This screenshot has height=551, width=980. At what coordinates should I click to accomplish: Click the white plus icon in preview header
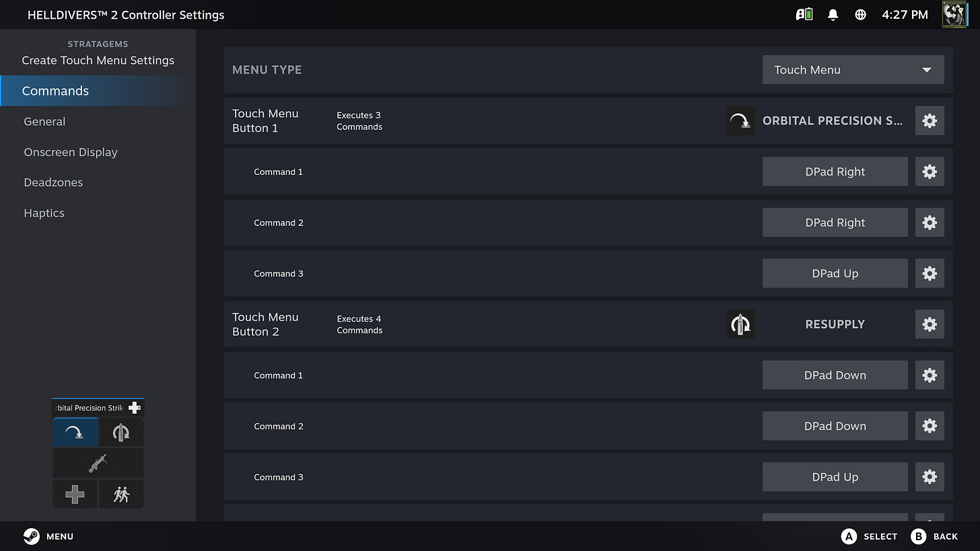[x=135, y=408]
